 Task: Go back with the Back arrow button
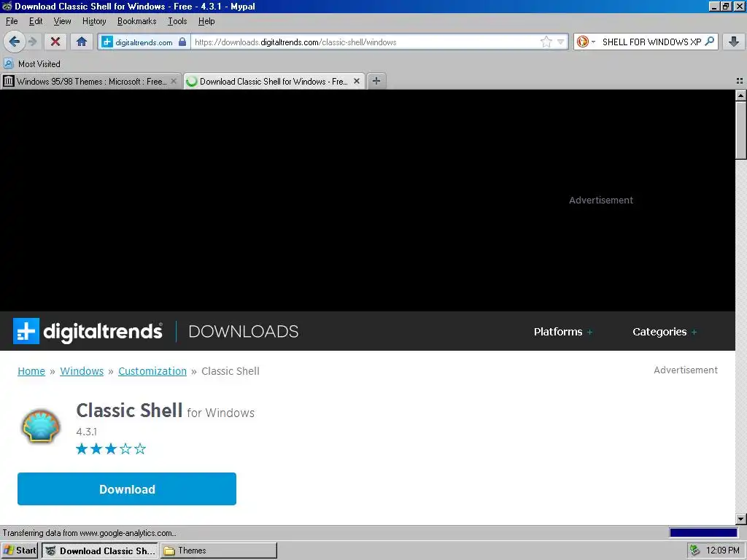[x=15, y=42]
